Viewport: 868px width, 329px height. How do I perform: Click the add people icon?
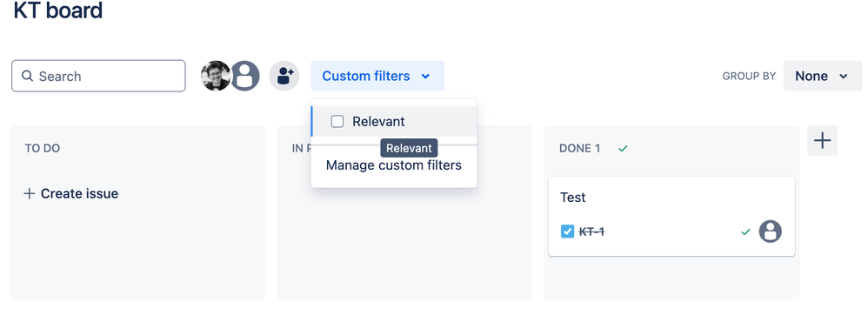[x=284, y=76]
